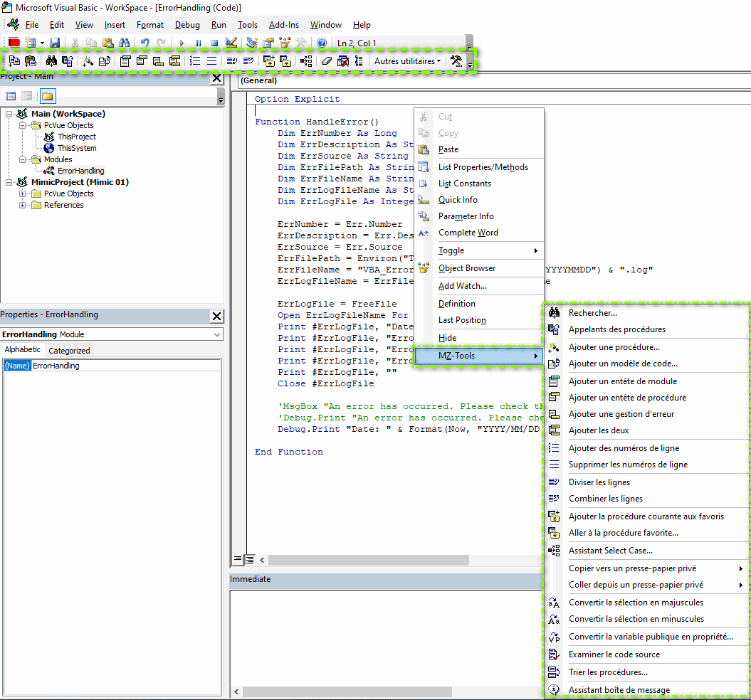
Task: Open the Debug menu
Action: pos(187,24)
